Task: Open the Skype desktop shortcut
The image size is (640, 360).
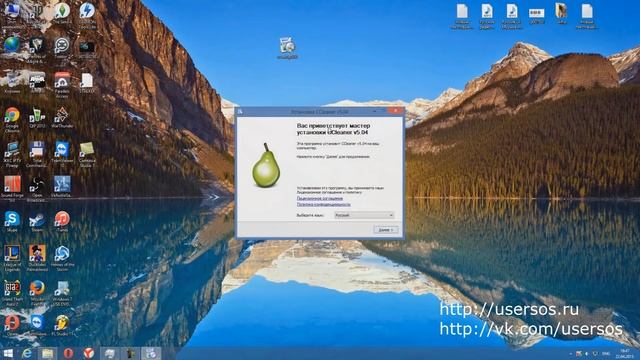Action: click(x=12, y=222)
